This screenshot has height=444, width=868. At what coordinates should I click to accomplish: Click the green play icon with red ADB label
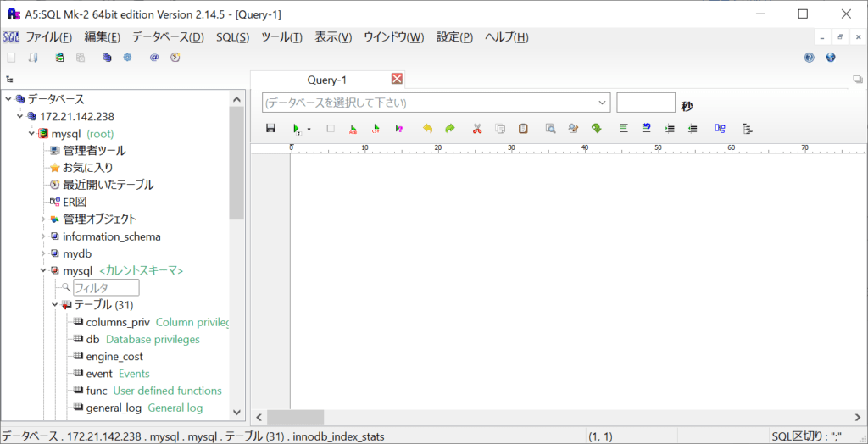pos(353,129)
